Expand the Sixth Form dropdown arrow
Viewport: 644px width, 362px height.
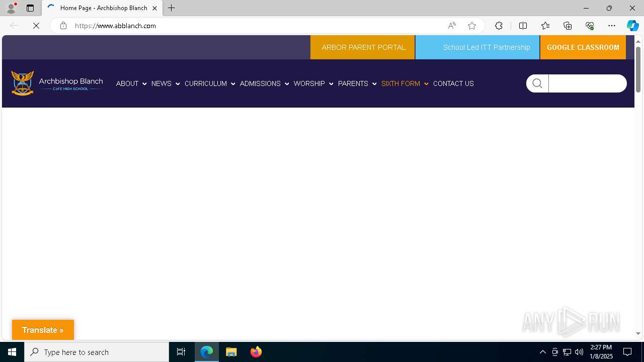[426, 84]
